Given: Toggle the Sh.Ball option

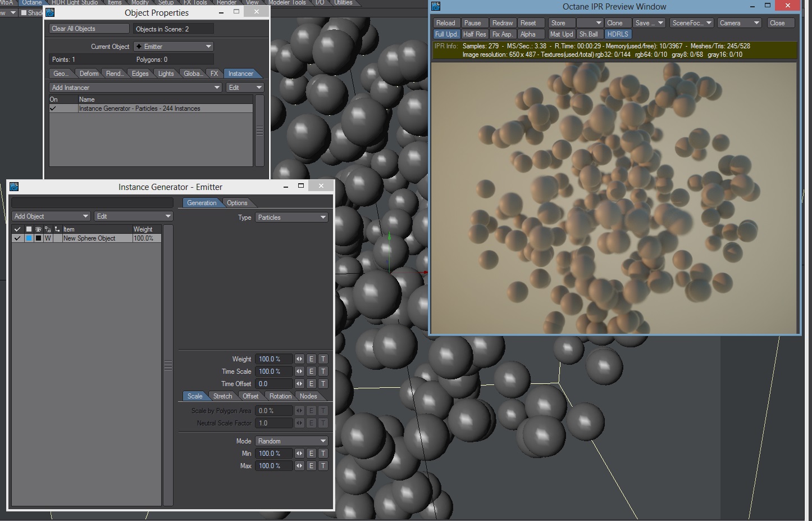Looking at the screenshot, I should (589, 34).
